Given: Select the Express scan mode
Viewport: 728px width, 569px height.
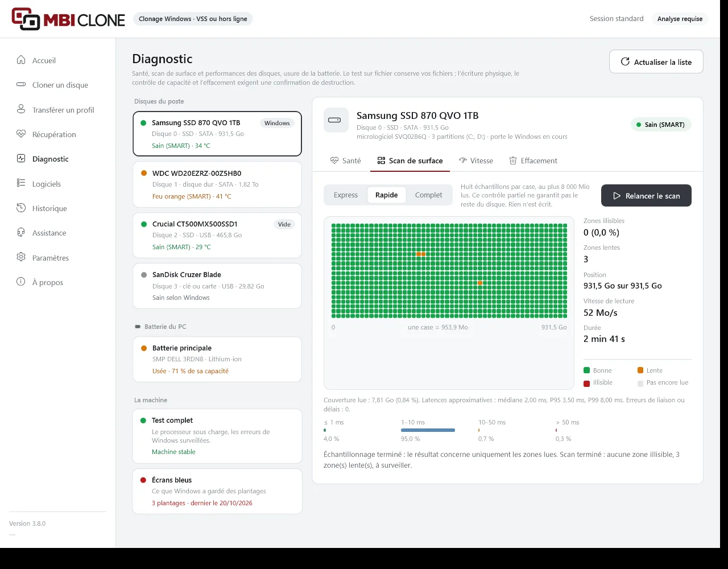Looking at the screenshot, I should click(x=346, y=195).
